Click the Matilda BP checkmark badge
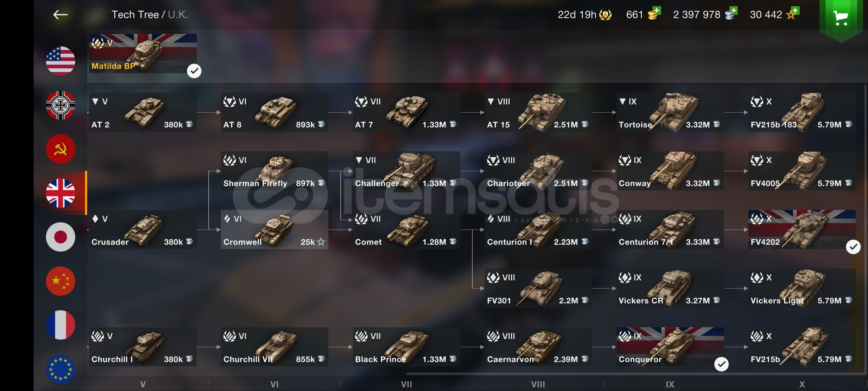The width and height of the screenshot is (868, 391). tap(194, 71)
